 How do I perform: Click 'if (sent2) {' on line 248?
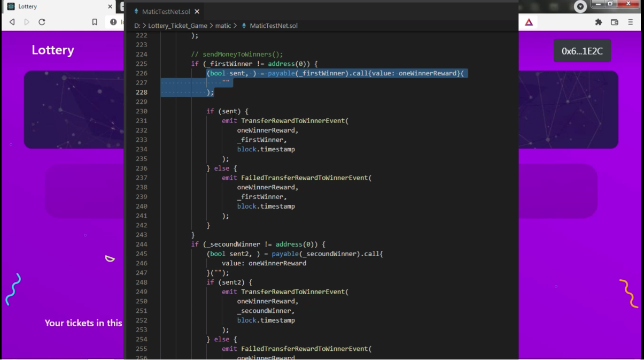click(x=229, y=282)
